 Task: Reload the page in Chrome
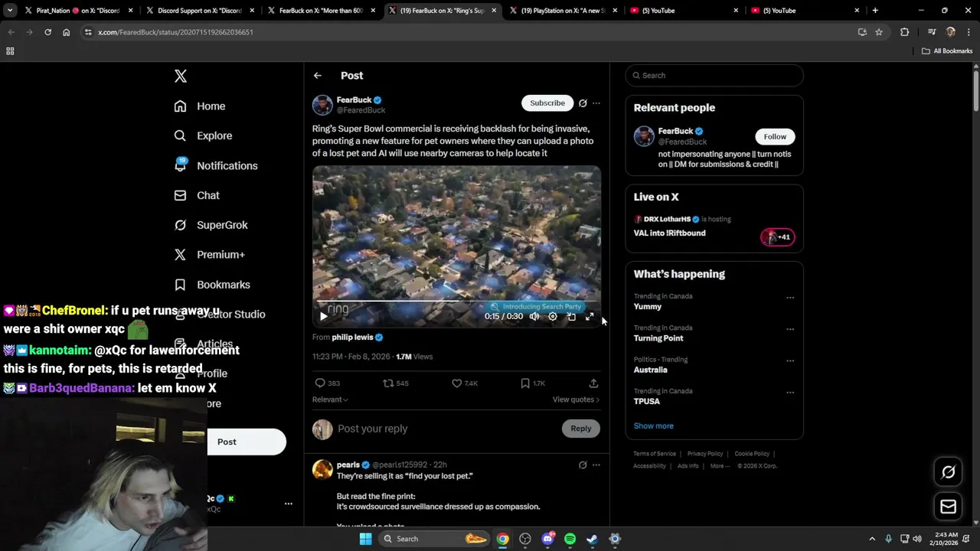click(x=47, y=32)
